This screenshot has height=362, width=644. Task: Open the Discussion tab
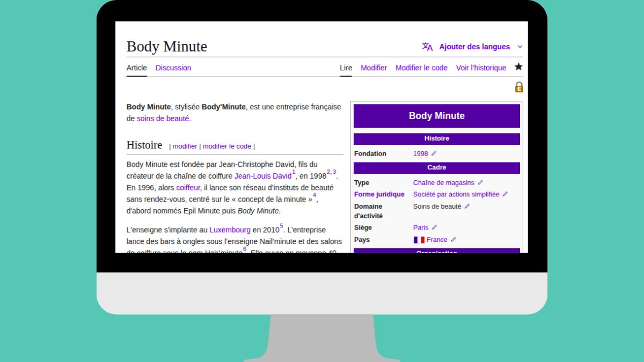(x=173, y=68)
